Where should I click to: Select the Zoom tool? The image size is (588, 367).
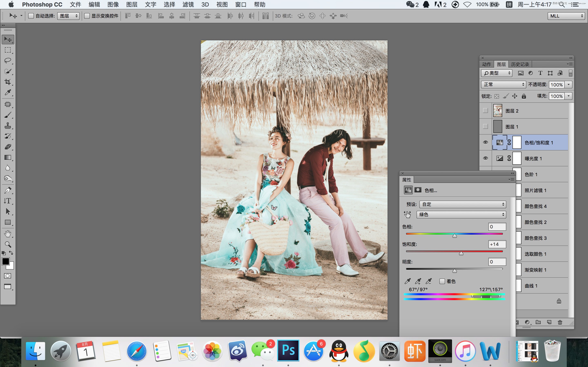tap(8, 244)
